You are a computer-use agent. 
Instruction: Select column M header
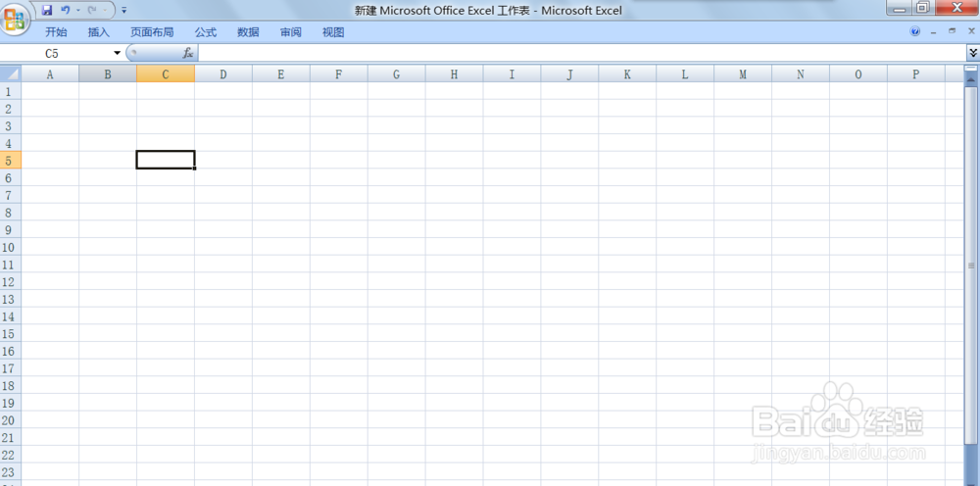743,74
